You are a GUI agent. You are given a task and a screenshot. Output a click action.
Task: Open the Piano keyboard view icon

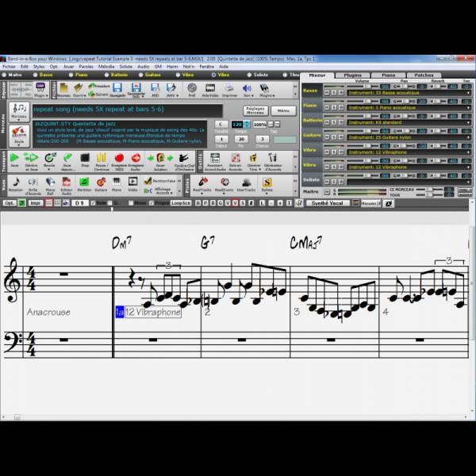[x=117, y=185]
